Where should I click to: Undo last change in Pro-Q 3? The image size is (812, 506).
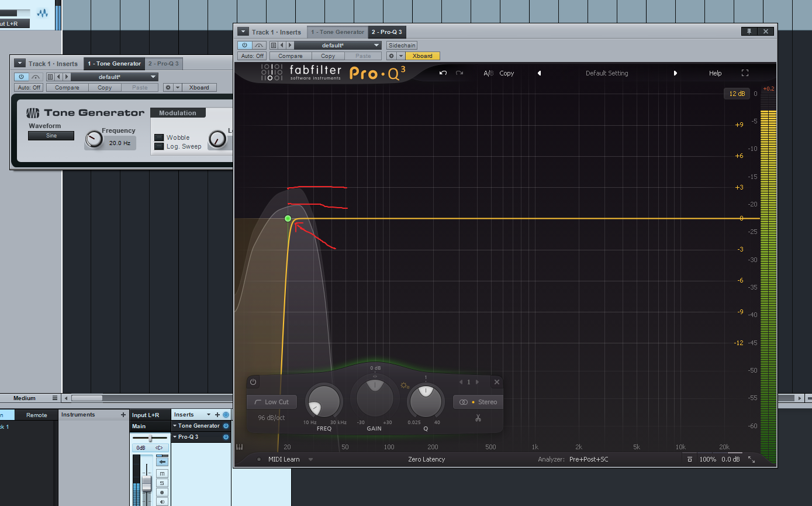click(443, 73)
